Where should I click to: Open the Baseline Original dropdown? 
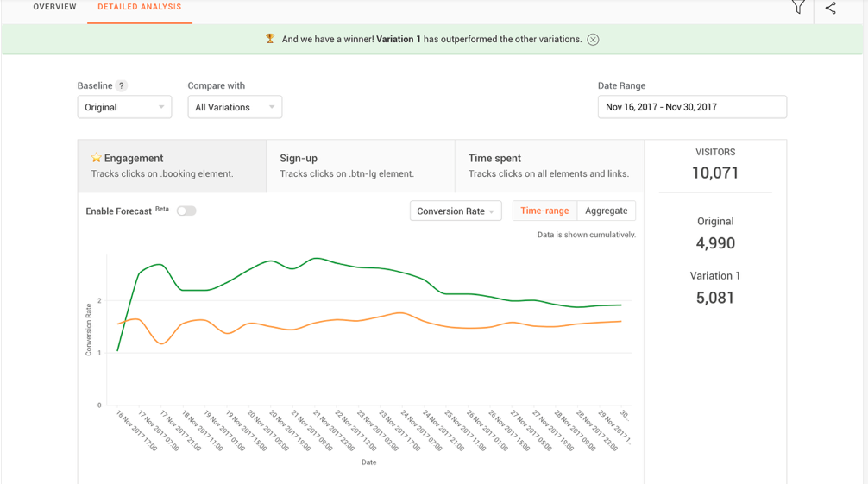[x=124, y=107]
